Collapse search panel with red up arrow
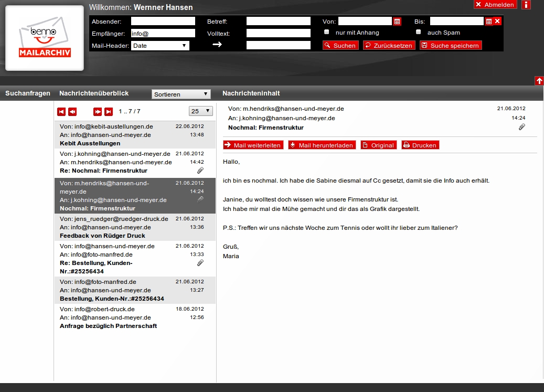The height and width of the screenshot is (392, 544). pyautogui.click(x=539, y=81)
